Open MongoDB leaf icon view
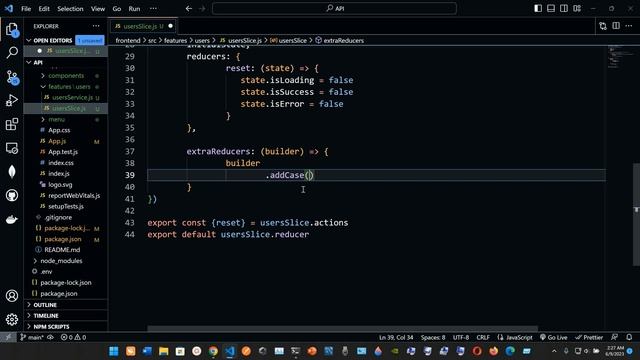Image resolution: width=640 pixels, height=360 pixels. click(x=12, y=171)
